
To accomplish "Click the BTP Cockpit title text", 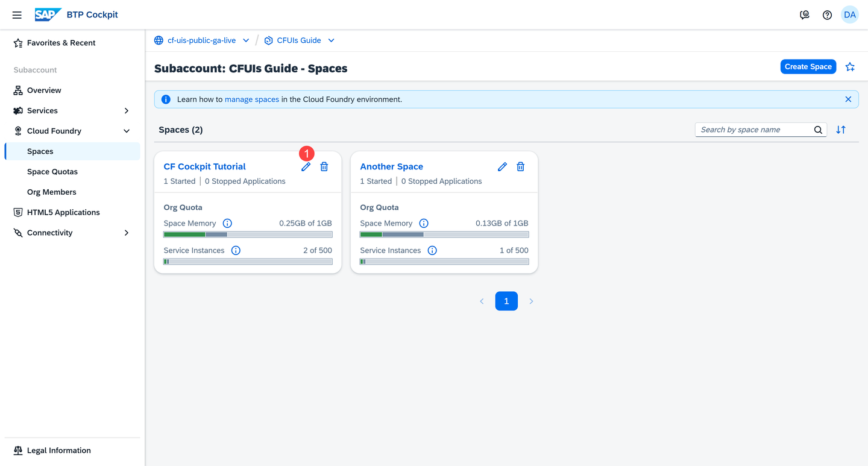I will point(92,14).
